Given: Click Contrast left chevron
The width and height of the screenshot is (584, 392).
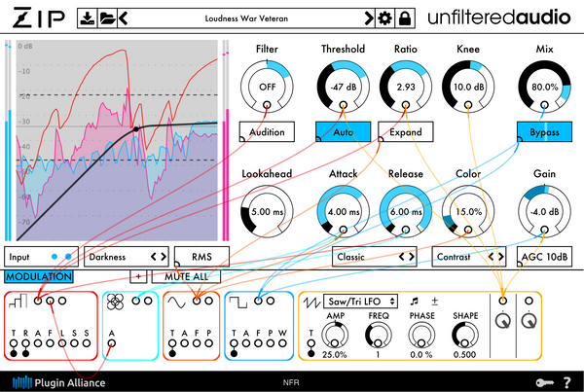Looking at the screenshot, I should (x=491, y=257).
